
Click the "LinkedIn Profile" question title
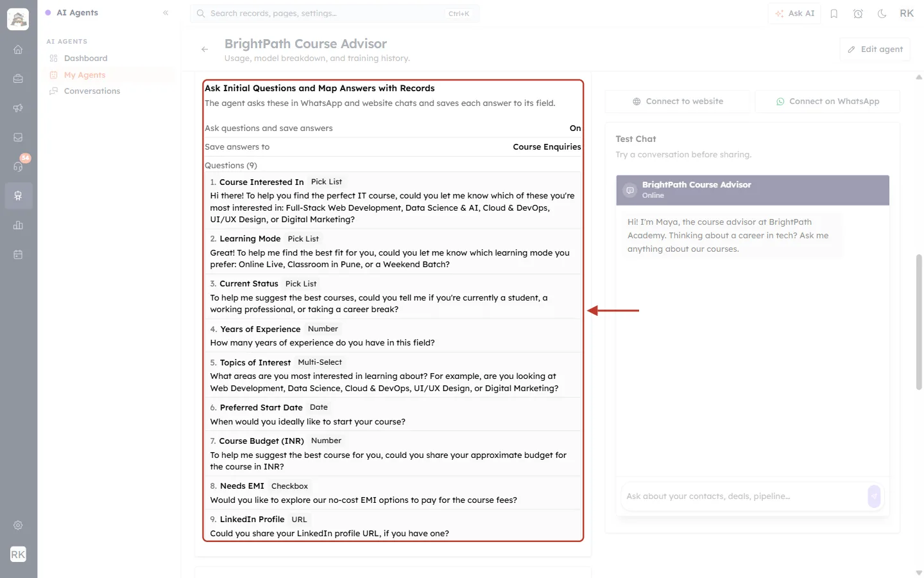252,520
